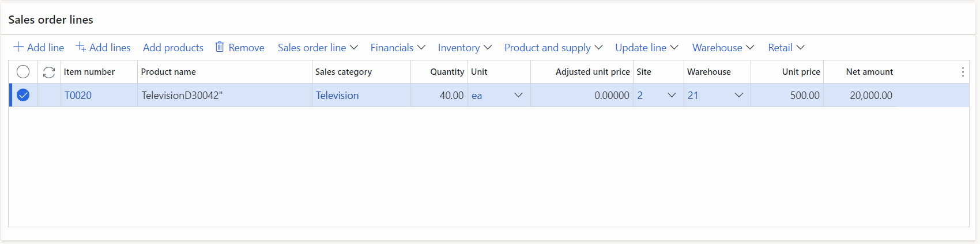The width and height of the screenshot is (980, 244).
Task: Click the Remove trash can icon
Action: (x=220, y=47)
